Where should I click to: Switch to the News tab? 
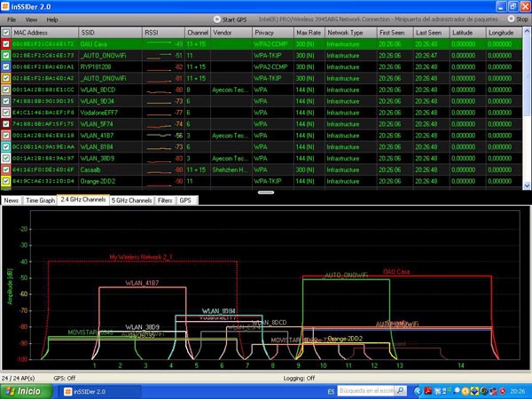pos(12,200)
